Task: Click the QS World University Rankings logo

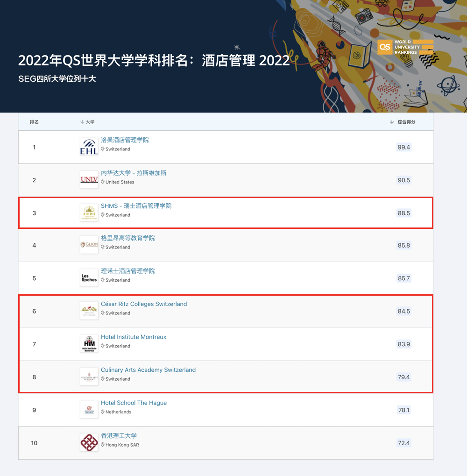Action: pos(405,47)
